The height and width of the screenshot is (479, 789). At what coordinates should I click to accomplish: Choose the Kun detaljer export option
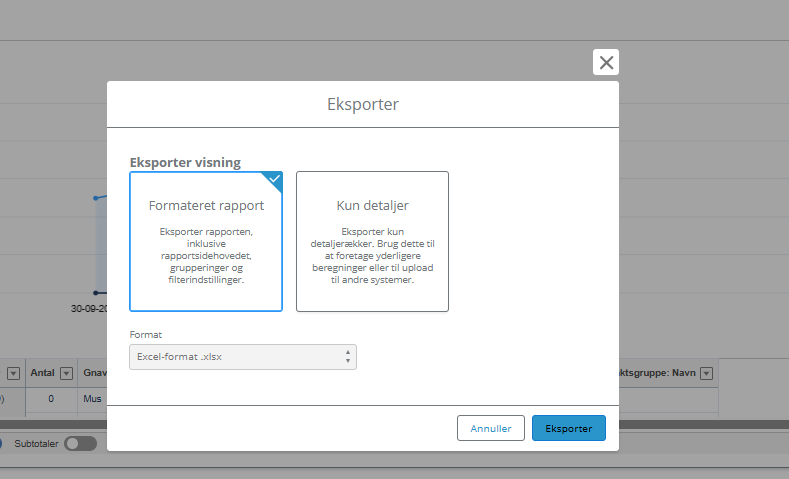(372, 241)
